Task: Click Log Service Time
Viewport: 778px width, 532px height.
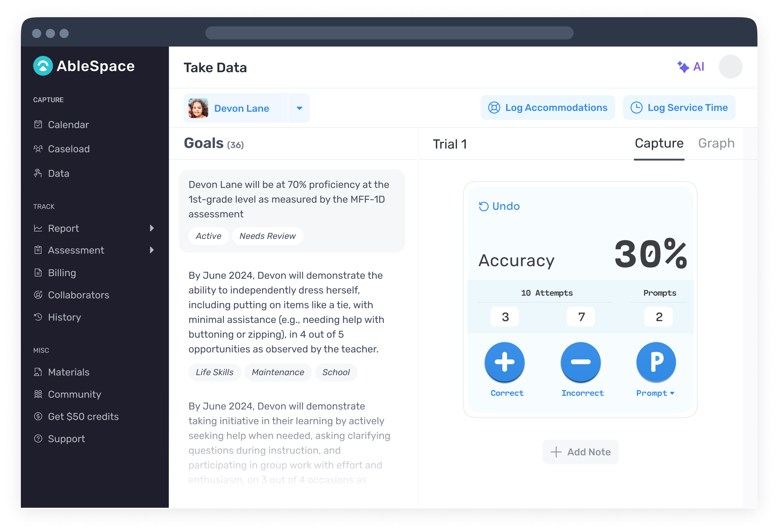Action: coord(679,107)
